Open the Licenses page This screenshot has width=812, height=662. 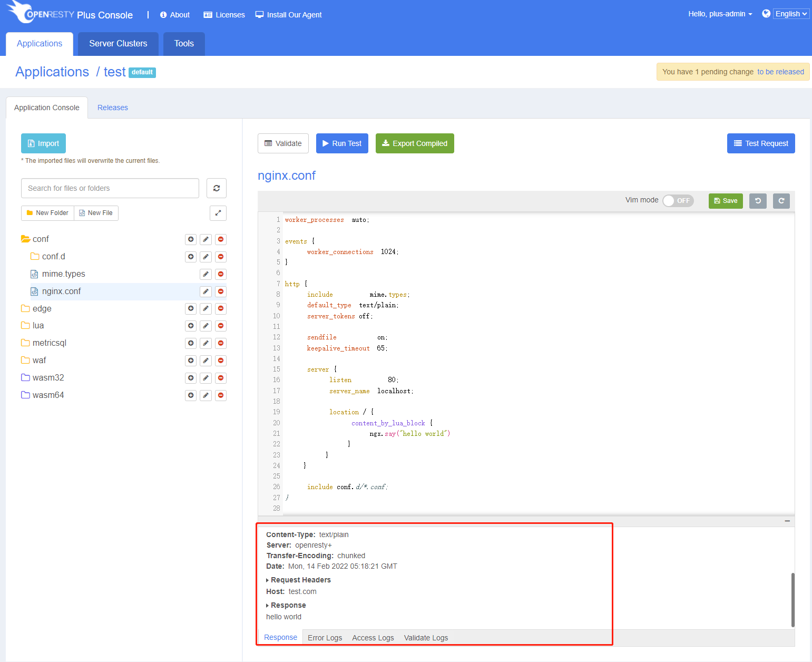pos(224,15)
